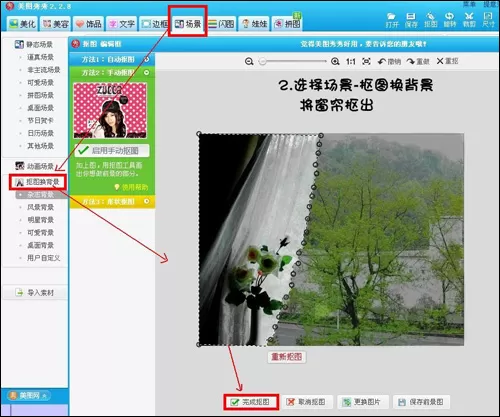Expand 方法1：自动抠图 section
500x417 pixels.
point(112,59)
